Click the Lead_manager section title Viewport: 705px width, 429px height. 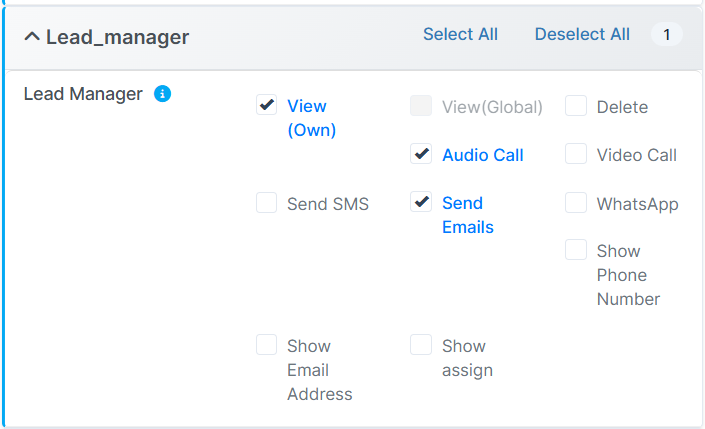[117, 38]
